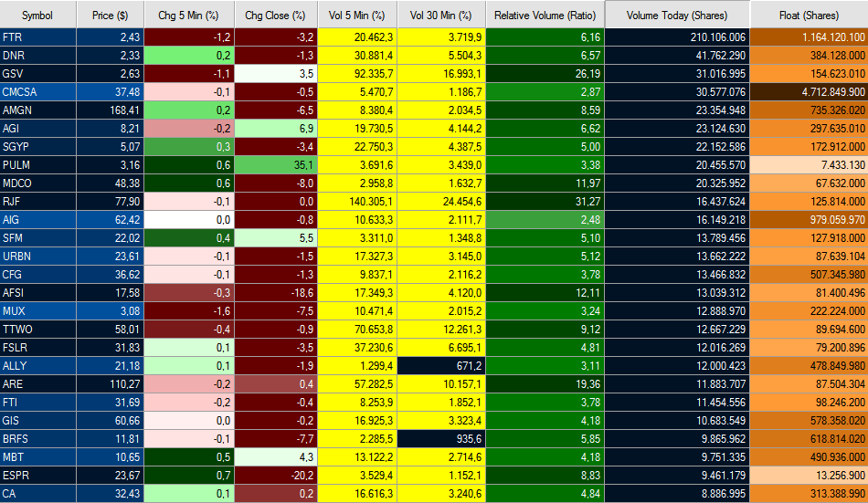Viewport: 868px width, 503px height.
Task: Click ESPR float 13.256.900
Action: [809, 476]
